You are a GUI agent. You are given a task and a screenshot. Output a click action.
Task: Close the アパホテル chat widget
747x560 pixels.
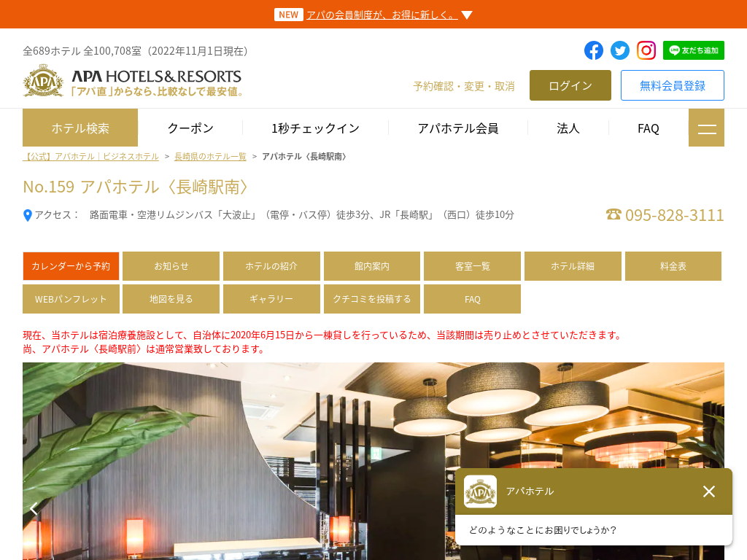pyautogui.click(x=709, y=491)
